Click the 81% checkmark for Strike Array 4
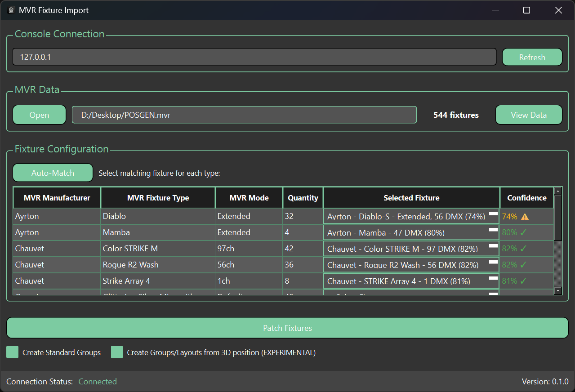This screenshot has height=392, width=575. point(523,281)
